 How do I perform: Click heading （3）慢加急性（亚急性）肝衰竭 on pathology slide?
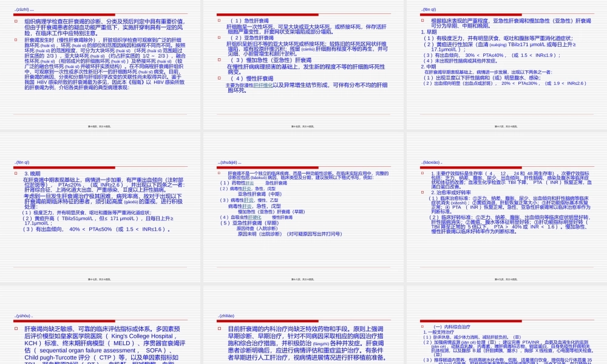[x=270, y=60]
